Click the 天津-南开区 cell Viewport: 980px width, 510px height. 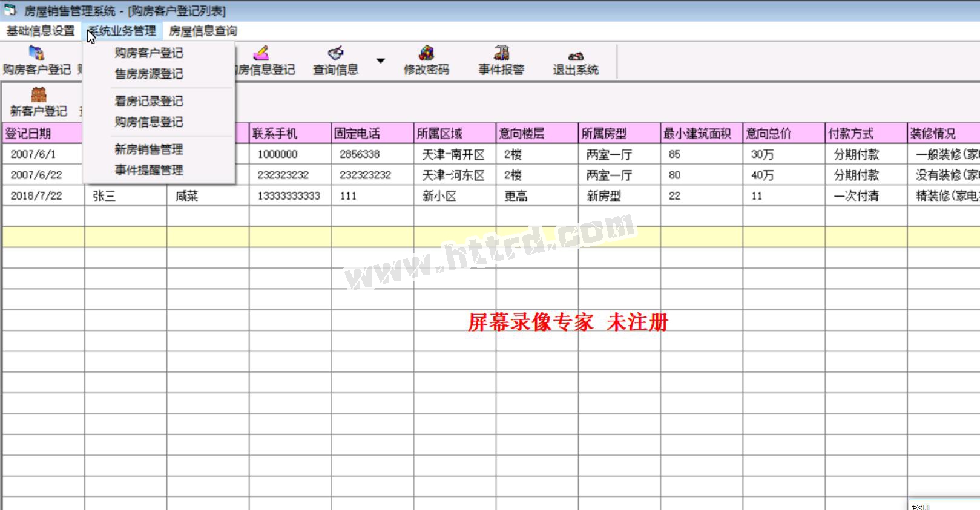click(455, 154)
